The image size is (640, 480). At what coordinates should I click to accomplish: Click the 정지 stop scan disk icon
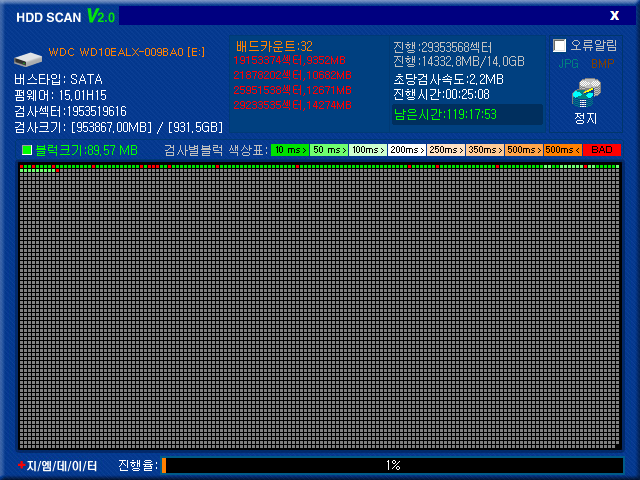coord(586,93)
